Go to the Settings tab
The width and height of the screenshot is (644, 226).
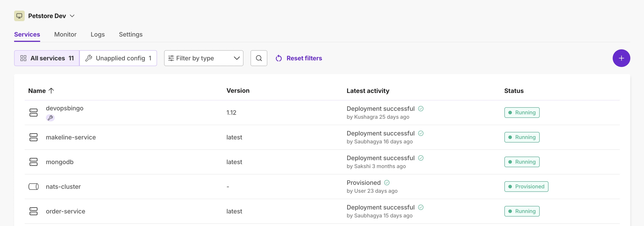[x=131, y=34]
